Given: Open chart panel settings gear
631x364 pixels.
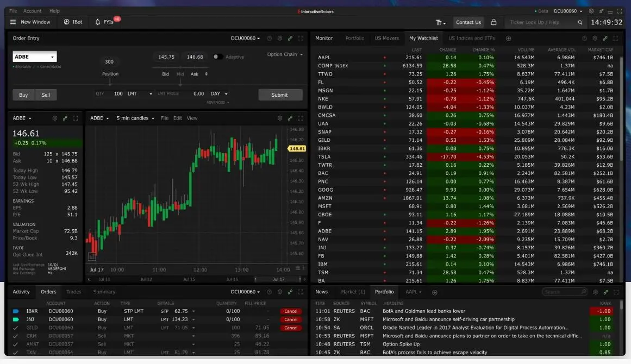Looking at the screenshot, I should pyautogui.click(x=280, y=118).
